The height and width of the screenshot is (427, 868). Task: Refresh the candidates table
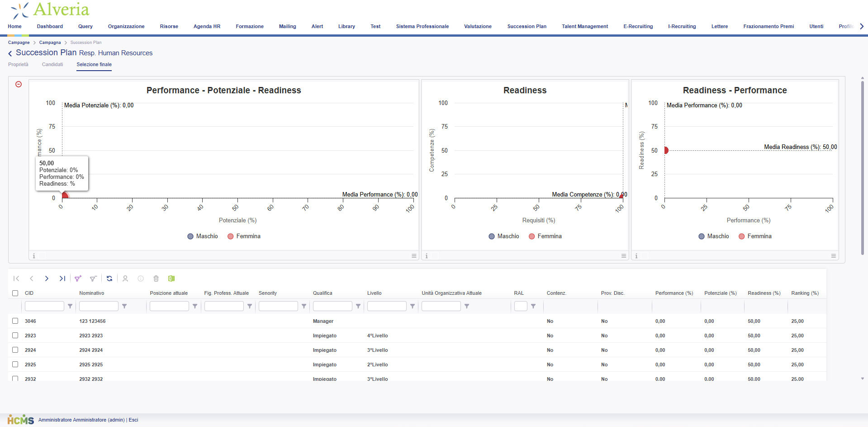coord(109,278)
